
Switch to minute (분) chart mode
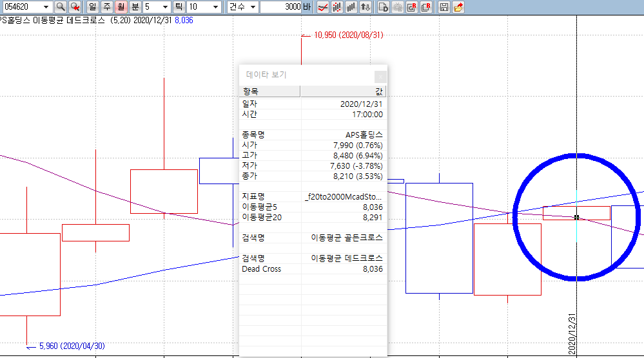click(135, 7)
